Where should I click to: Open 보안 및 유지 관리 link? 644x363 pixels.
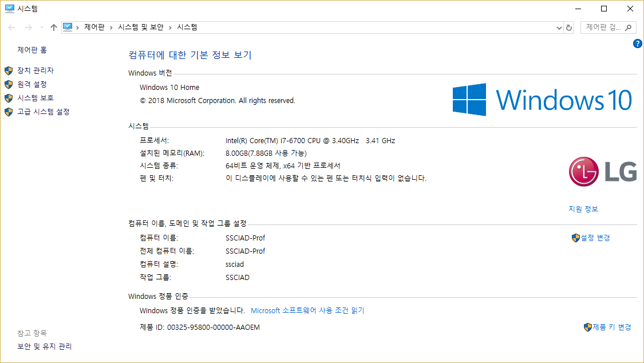click(x=45, y=346)
